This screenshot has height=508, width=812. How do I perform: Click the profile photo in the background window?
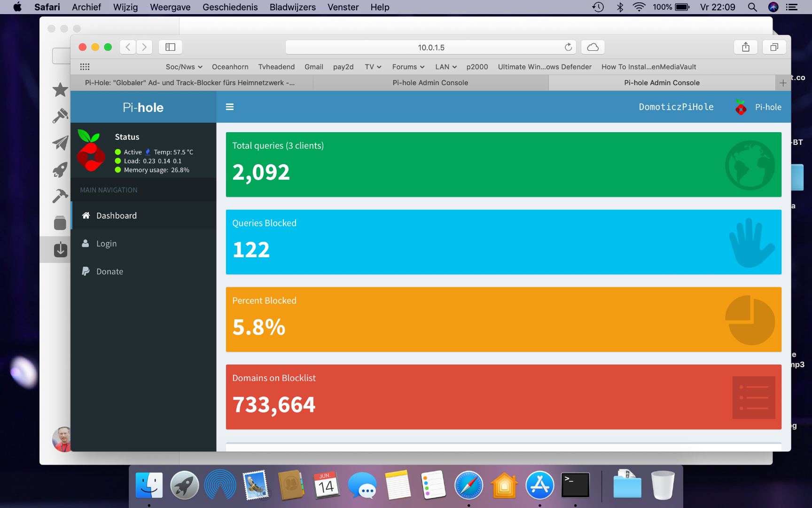(x=62, y=439)
